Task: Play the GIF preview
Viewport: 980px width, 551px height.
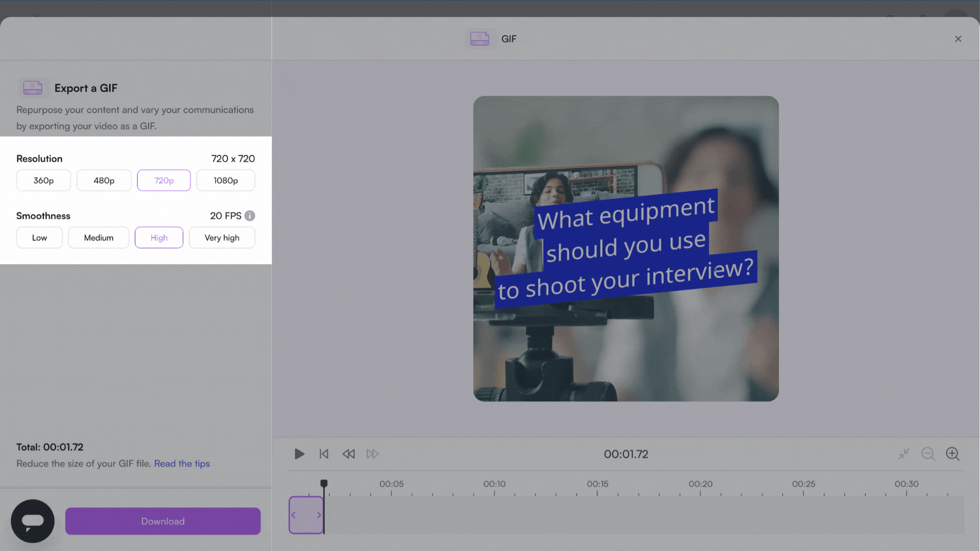Action: click(x=300, y=454)
